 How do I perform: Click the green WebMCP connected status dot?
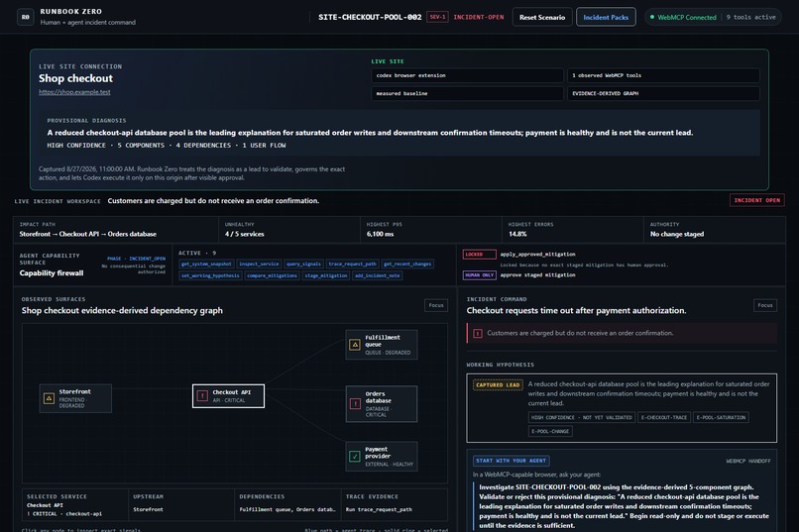(x=651, y=17)
